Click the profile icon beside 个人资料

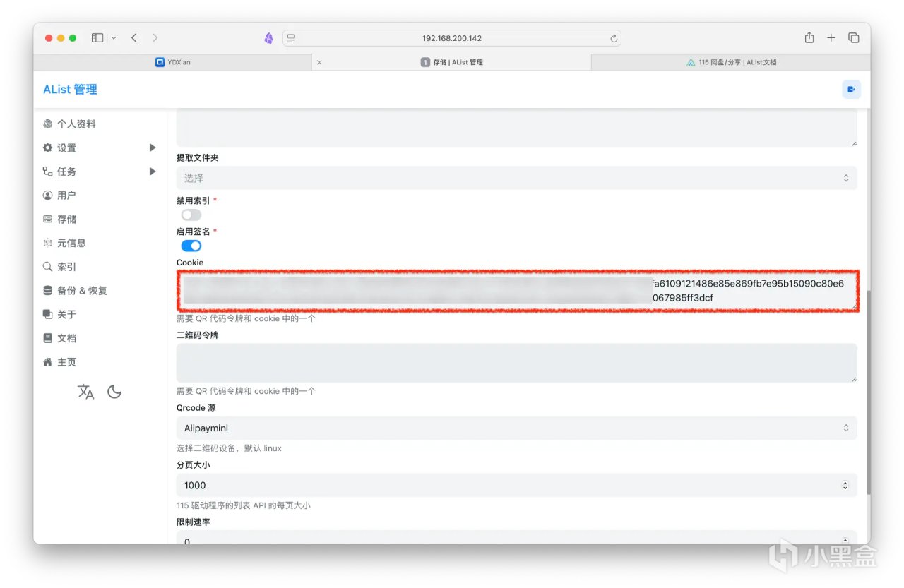click(47, 124)
